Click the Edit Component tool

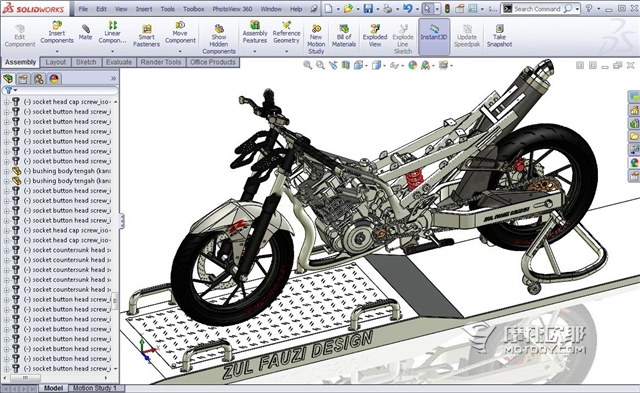20,36
